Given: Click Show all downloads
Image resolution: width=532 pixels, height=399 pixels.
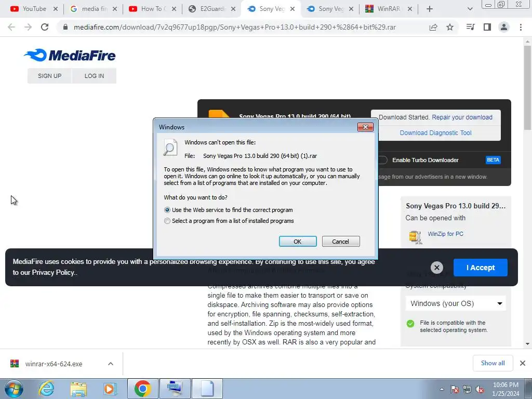Looking at the screenshot, I should [x=493, y=363].
